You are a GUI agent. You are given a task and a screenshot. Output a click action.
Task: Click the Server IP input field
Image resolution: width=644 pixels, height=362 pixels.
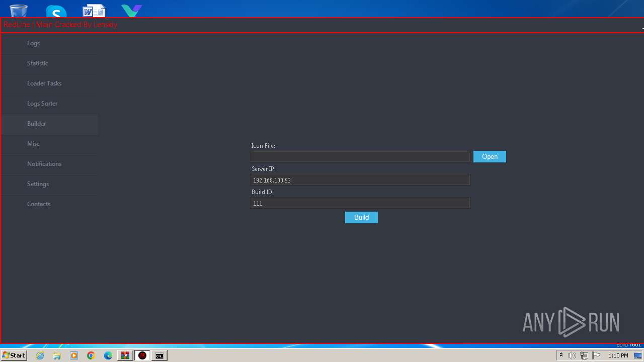click(x=360, y=180)
